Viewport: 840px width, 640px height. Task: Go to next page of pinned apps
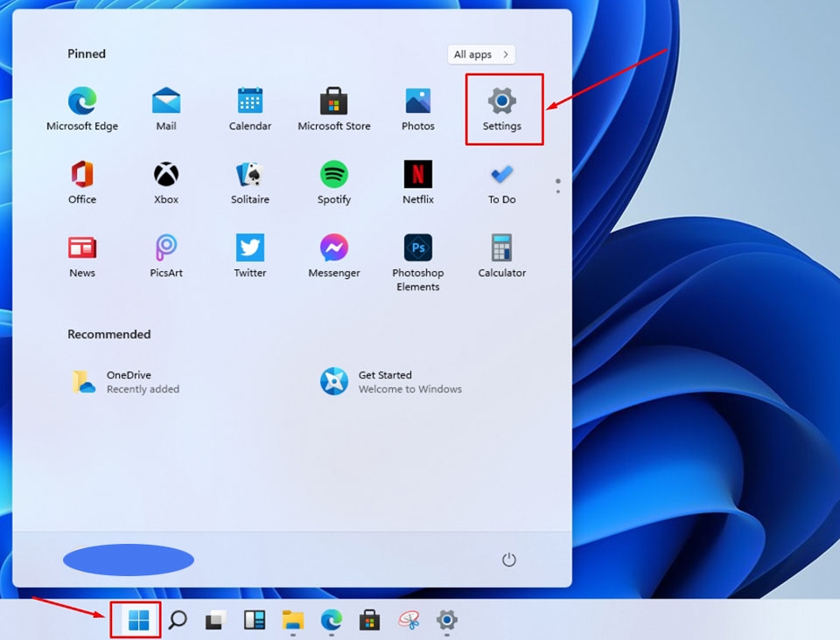point(558,191)
